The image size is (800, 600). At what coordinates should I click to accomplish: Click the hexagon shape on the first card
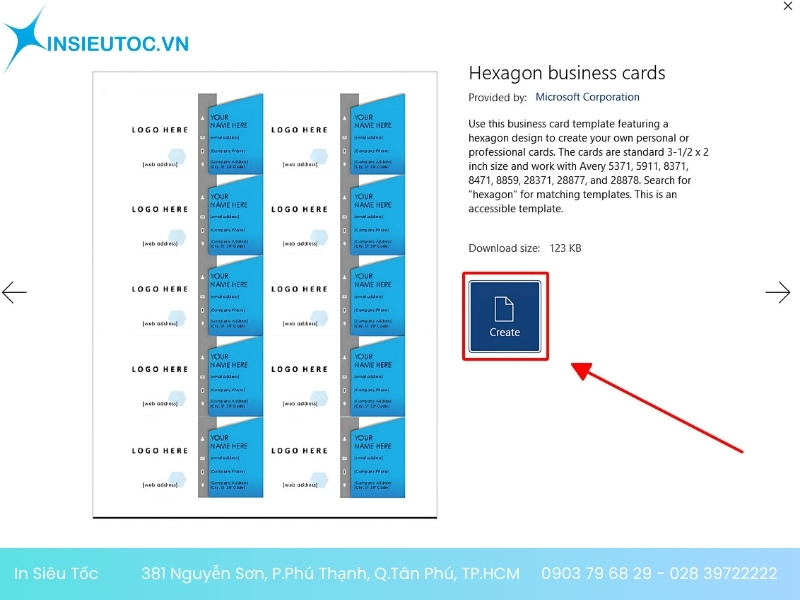177,156
